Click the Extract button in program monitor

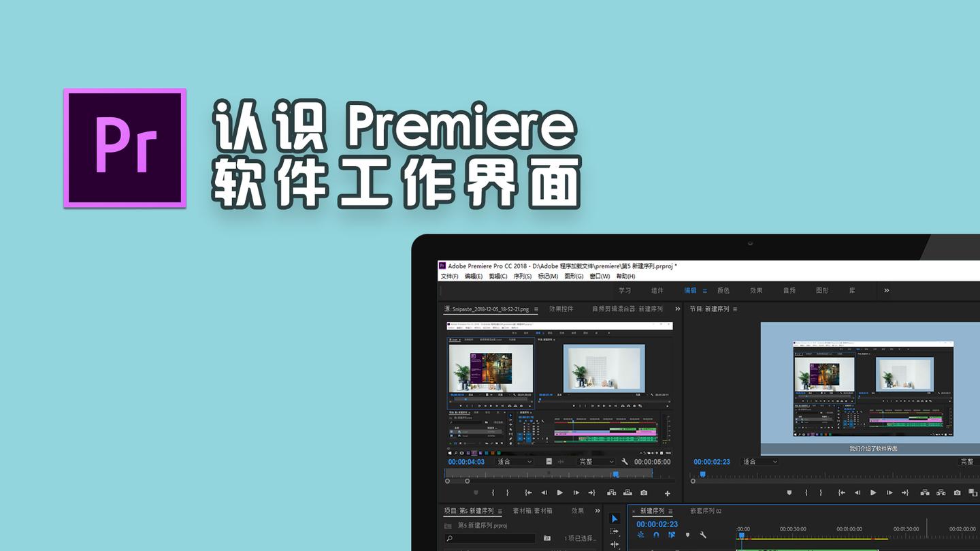tap(941, 492)
